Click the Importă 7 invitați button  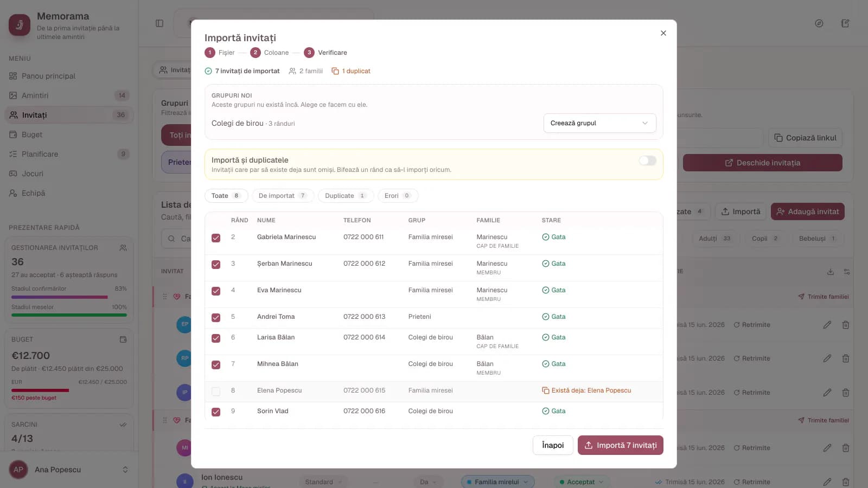point(620,445)
